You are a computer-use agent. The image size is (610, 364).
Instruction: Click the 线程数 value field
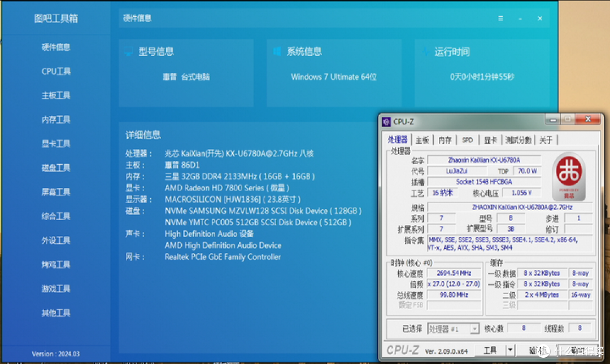pyautogui.click(x=579, y=328)
